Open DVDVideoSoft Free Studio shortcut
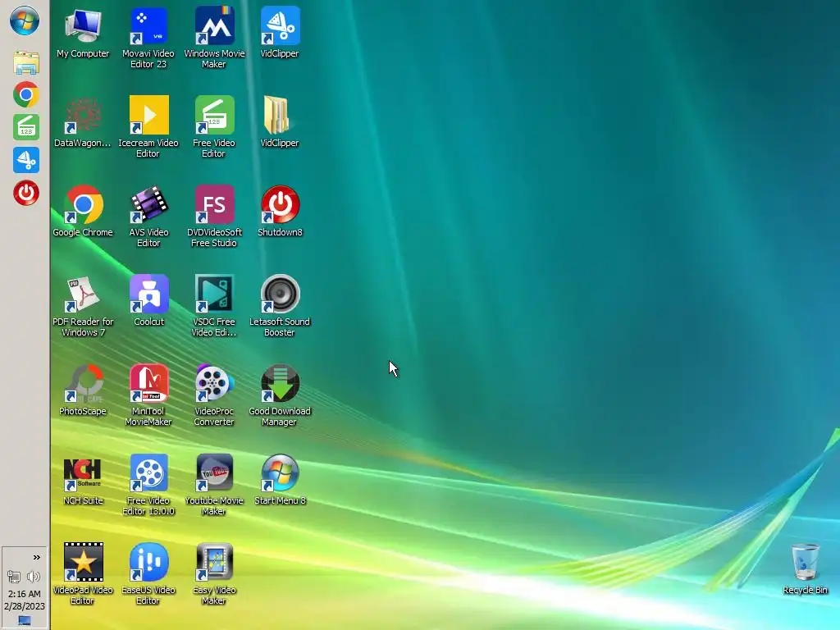 click(x=214, y=217)
